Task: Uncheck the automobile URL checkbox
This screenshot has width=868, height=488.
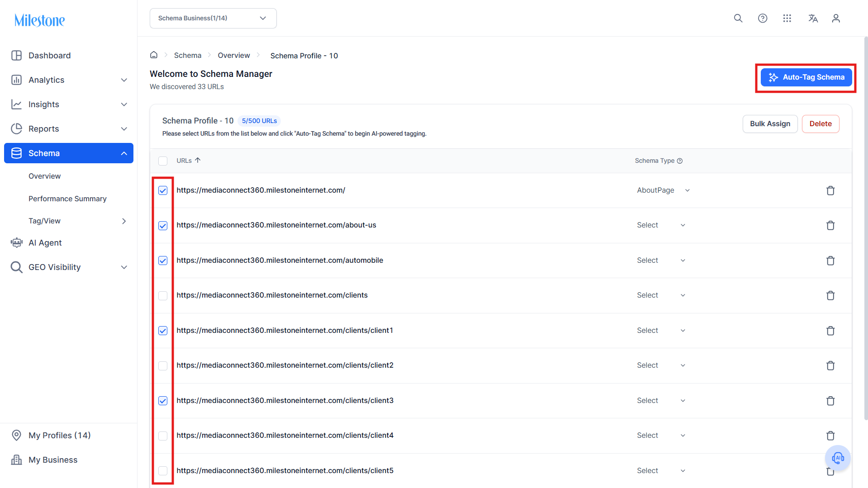Action: tap(163, 261)
